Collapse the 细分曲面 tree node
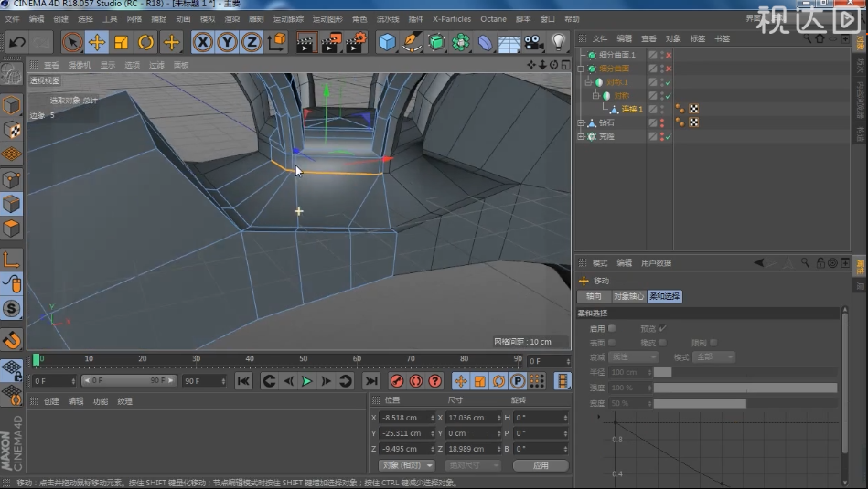This screenshot has height=489, width=868. [581, 69]
